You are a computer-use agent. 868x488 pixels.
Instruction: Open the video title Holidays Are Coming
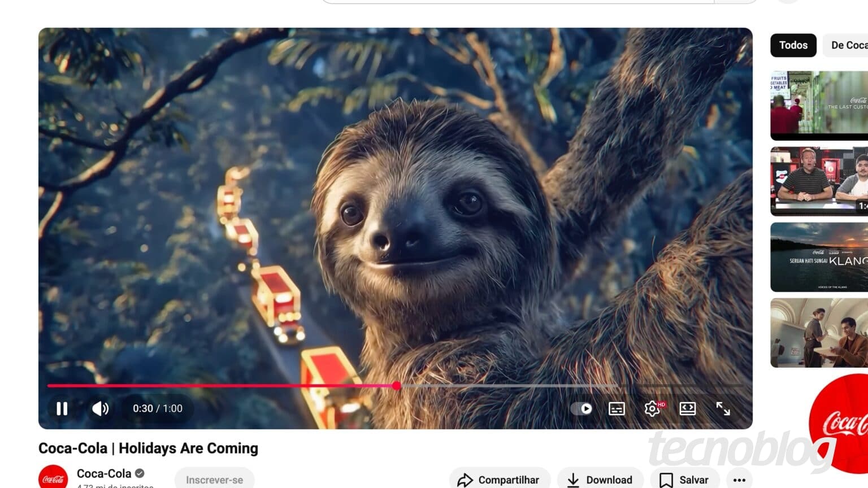[x=148, y=448]
